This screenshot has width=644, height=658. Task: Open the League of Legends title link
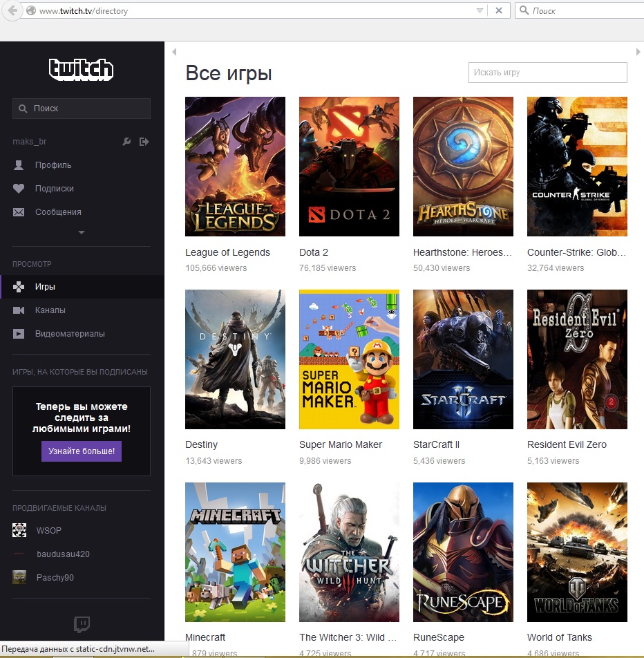tap(227, 252)
